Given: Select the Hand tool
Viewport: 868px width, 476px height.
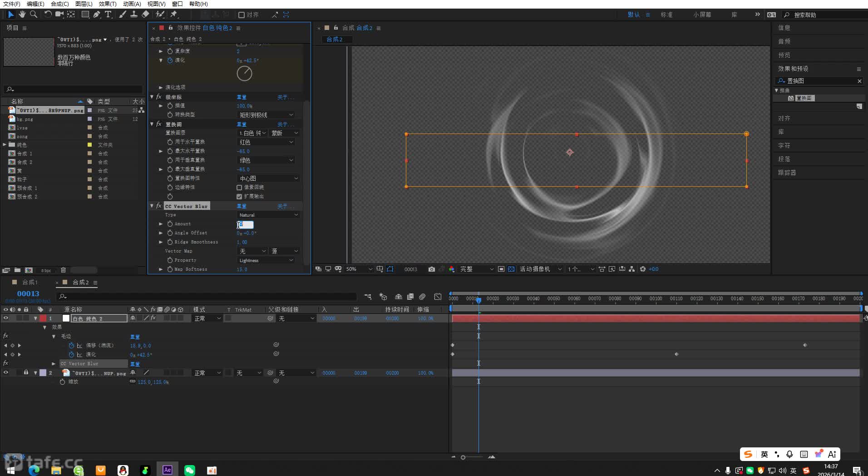Looking at the screenshot, I should click(22, 15).
